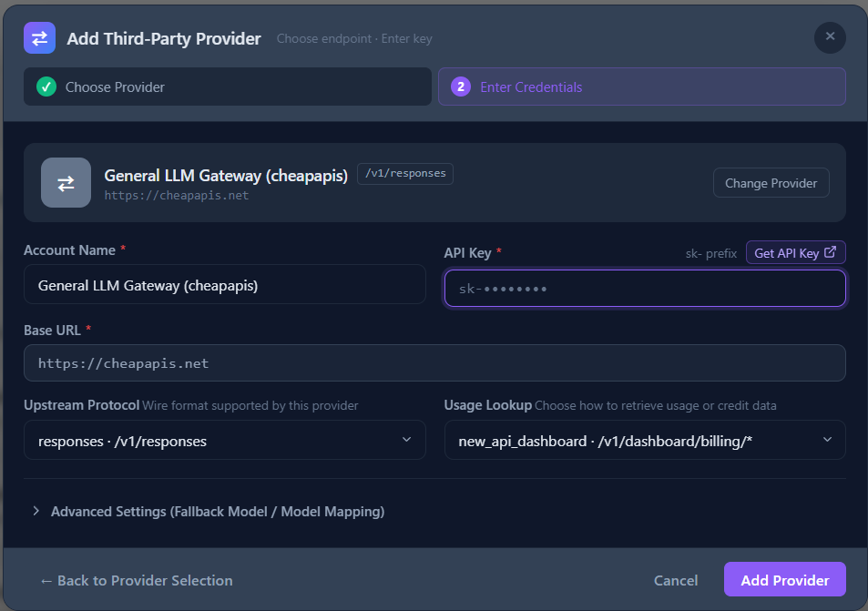Click the chevron on Upstream Protocol dropdown

coord(407,440)
